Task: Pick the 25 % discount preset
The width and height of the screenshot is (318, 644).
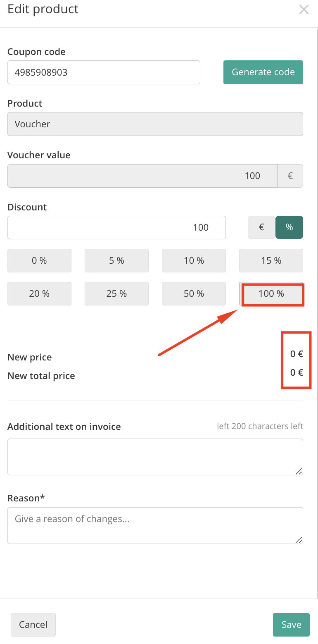Action: click(116, 293)
